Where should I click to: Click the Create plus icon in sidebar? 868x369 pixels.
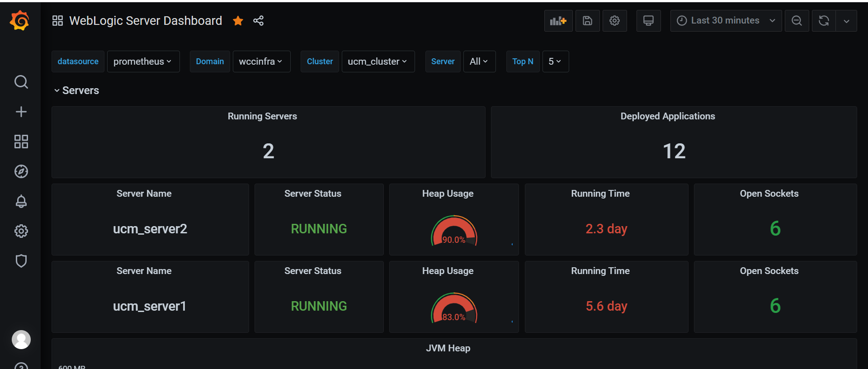[x=21, y=112]
